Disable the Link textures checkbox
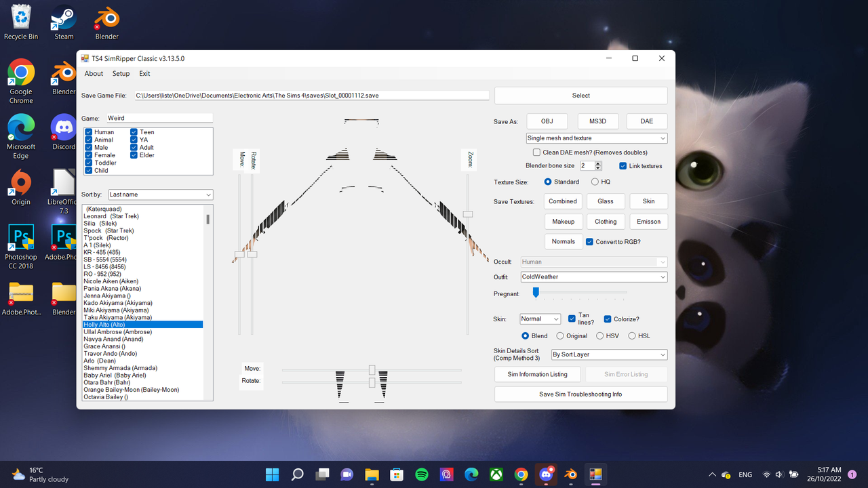Image resolution: width=868 pixels, height=488 pixels. tap(623, 165)
